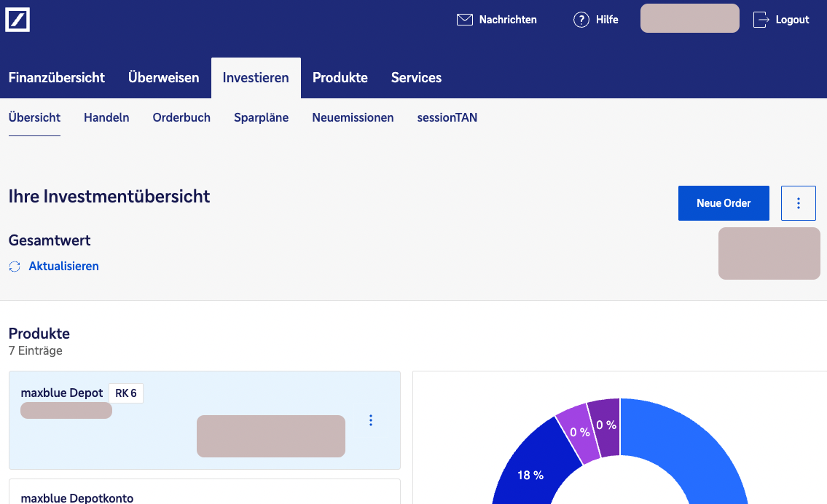Open the sessionTAN sub-tab

tap(447, 117)
